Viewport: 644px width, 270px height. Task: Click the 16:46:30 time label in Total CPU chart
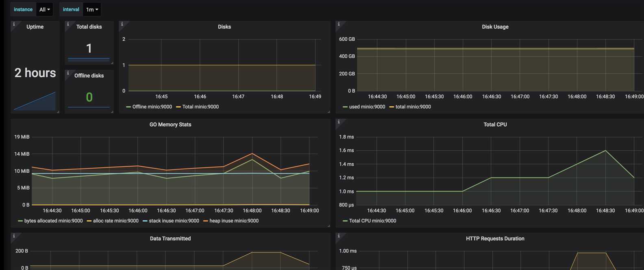(x=491, y=211)
